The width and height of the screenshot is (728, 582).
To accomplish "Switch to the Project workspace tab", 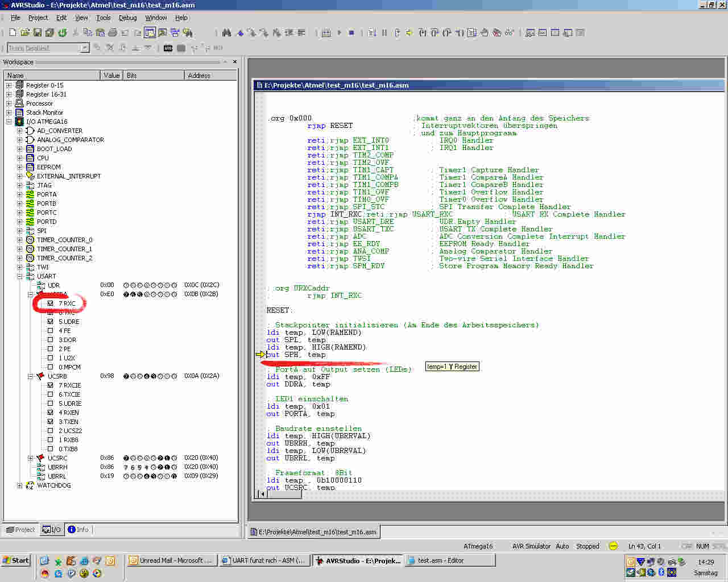I will [x=20, y=530].
